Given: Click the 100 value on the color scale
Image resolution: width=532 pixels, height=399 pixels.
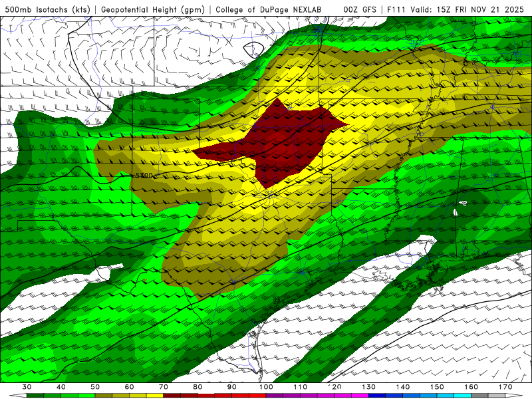Looking at the screenshot, I should 267,387.
